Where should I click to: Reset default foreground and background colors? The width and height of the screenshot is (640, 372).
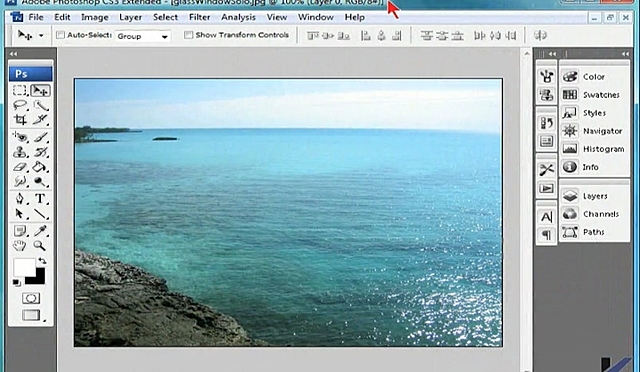point(16,282)
